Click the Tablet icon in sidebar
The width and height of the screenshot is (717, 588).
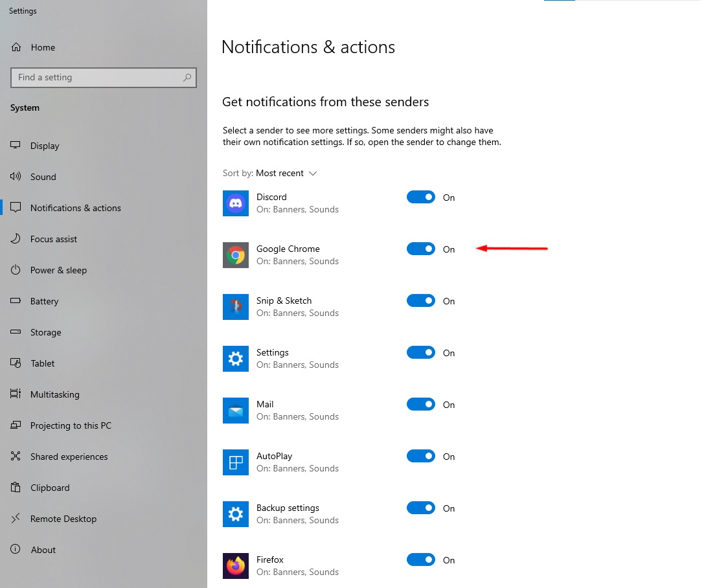pos(16,363)
